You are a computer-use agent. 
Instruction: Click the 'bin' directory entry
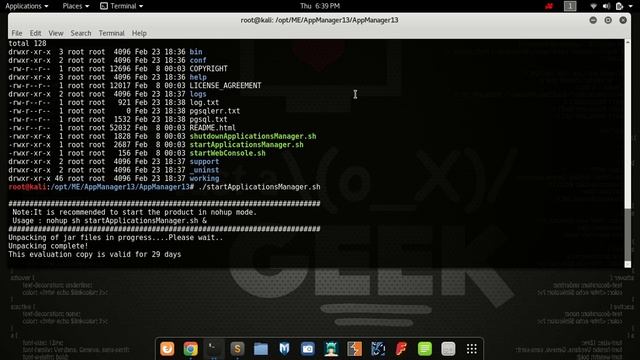point(196,52)
